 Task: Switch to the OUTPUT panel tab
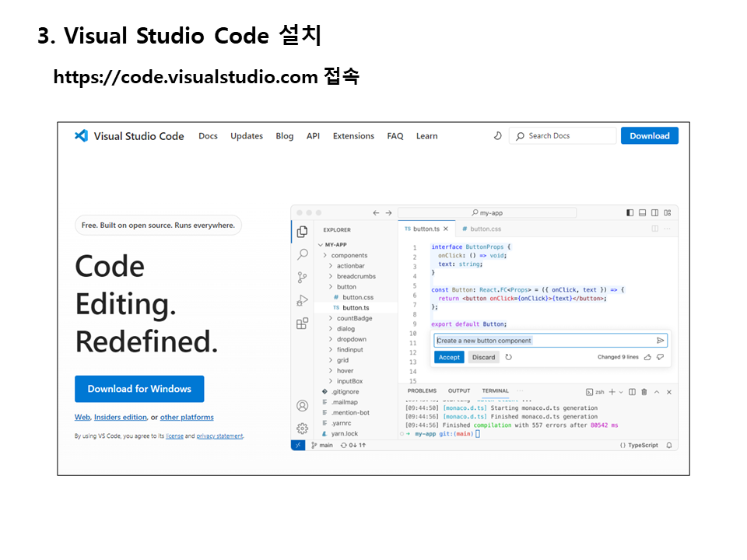point(459,391)
